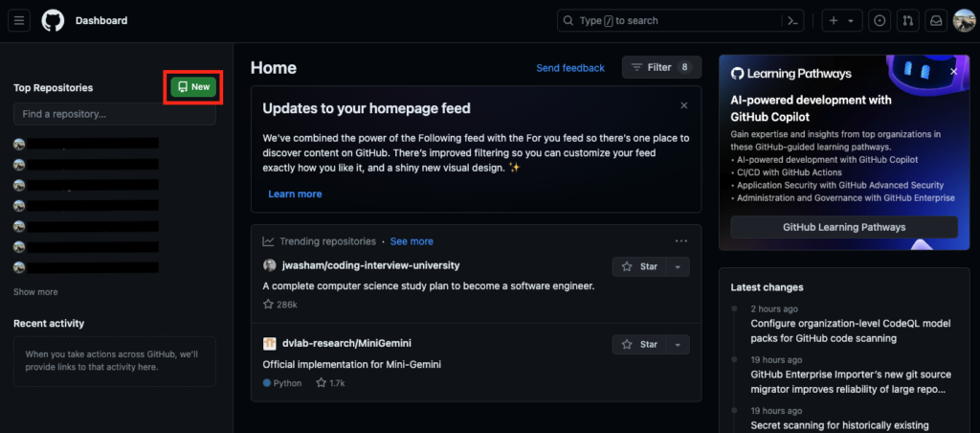Viewport: 980px width, 433px height.
Task: Click the Top Repositories heading
Action: pos(54,87)
